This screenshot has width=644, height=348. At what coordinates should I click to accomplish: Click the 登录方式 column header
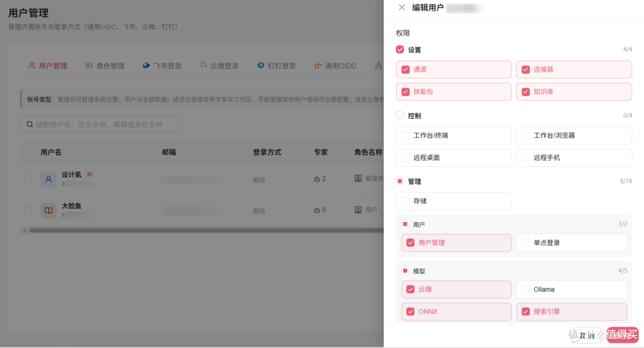point(267,152)
